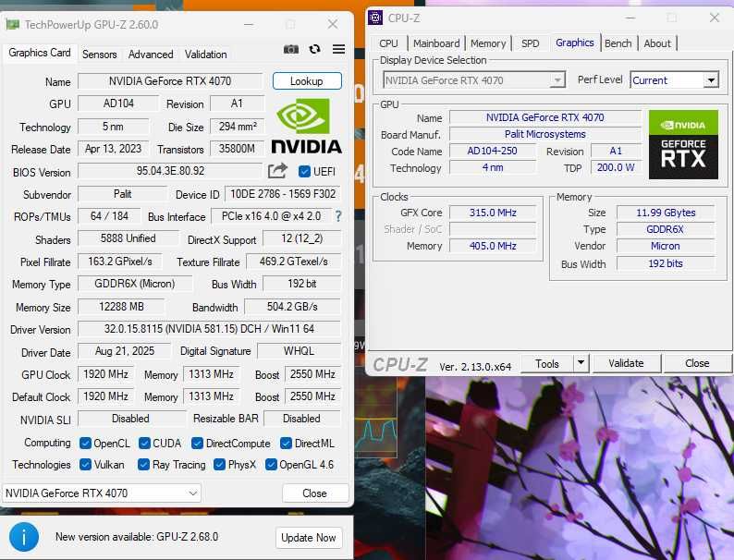Click the Release Date Apr 13, 2023 value
The height and width of the screenshot is (560, 734).
click(x=114, y=148)
